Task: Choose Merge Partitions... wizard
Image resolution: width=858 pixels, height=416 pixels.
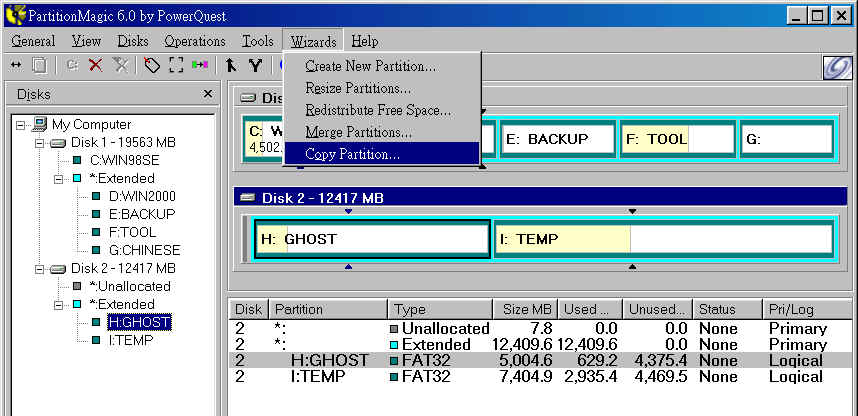Action: point(381,132)
